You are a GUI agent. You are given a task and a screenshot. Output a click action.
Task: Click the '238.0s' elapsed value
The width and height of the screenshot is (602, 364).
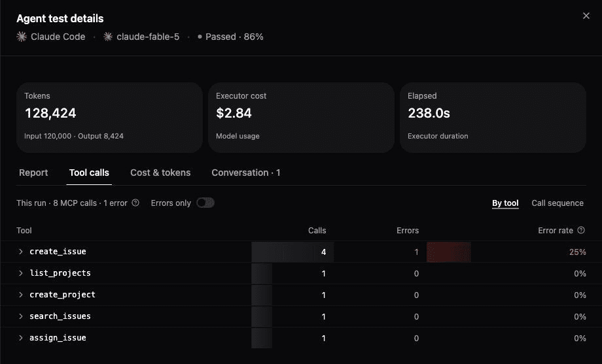point(429,113)
